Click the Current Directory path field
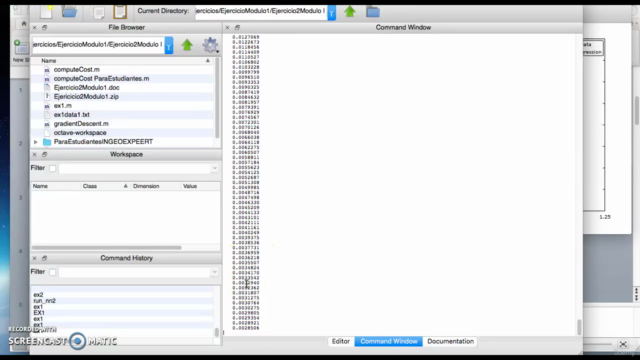 260,11
